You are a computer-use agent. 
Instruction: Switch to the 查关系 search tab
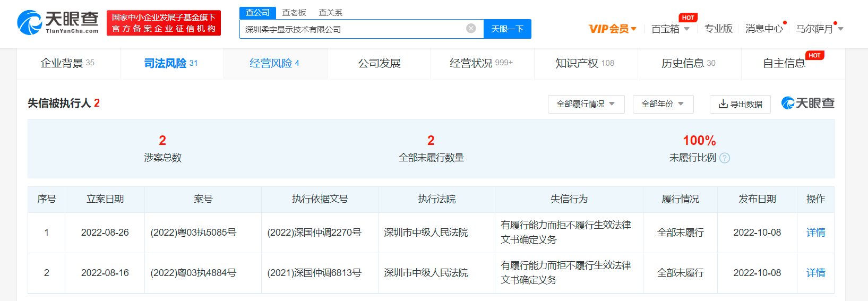click(330, 13)
